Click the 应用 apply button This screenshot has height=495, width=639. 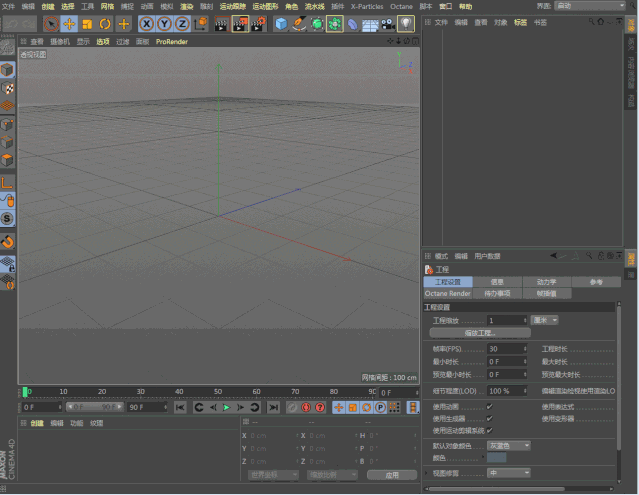[392, 475]
